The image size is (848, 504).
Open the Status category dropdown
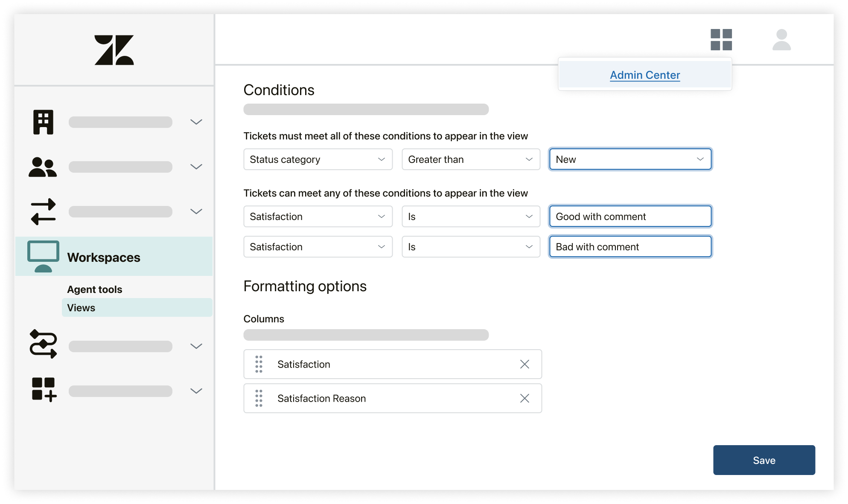pos(317,159)
